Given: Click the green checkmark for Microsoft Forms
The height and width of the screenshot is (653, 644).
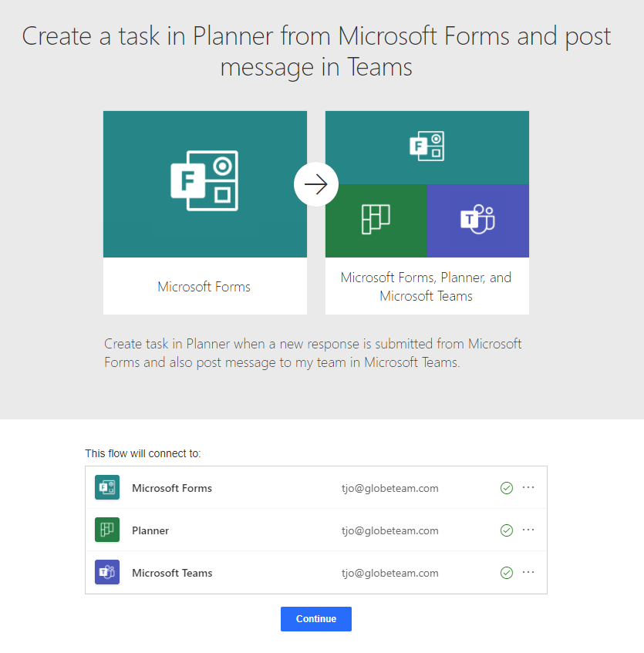Looking at the screenshot, I should pyautogui.click(x=507, y=488).
